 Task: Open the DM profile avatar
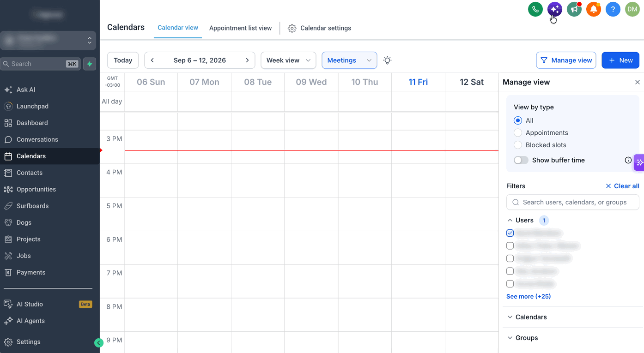point(632,9)
